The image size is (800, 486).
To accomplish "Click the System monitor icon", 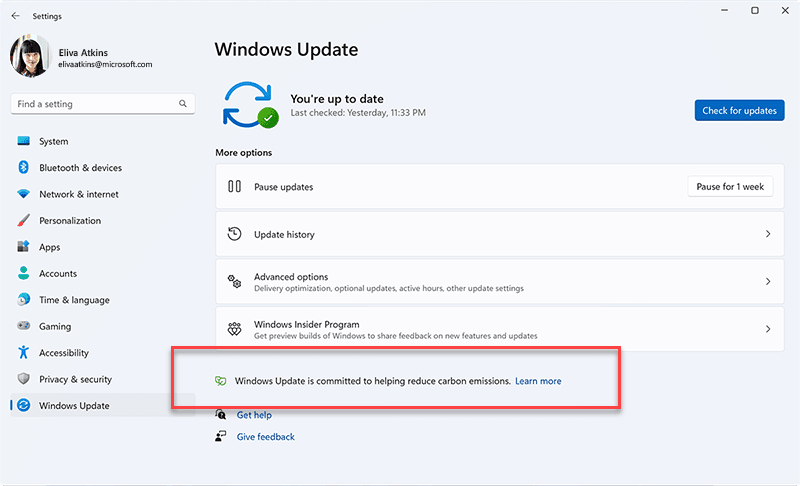I will click(x=23, y=141).
